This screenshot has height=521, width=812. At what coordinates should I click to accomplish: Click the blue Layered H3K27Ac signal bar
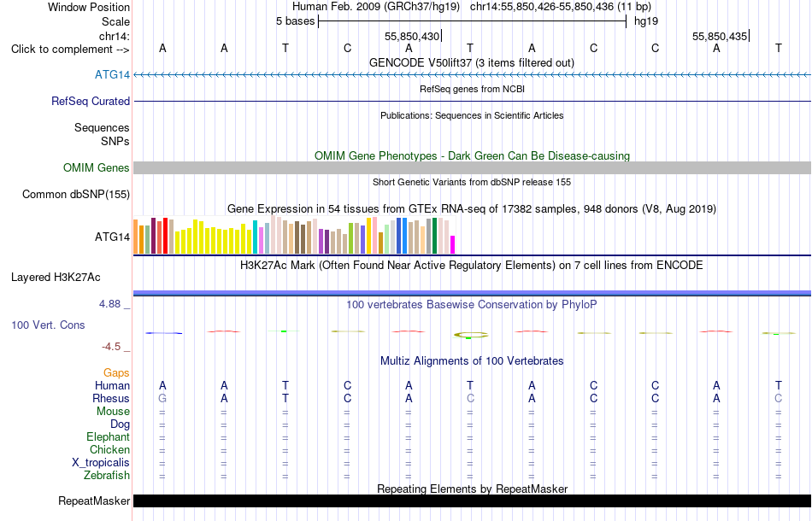click(x=472, y=293)
